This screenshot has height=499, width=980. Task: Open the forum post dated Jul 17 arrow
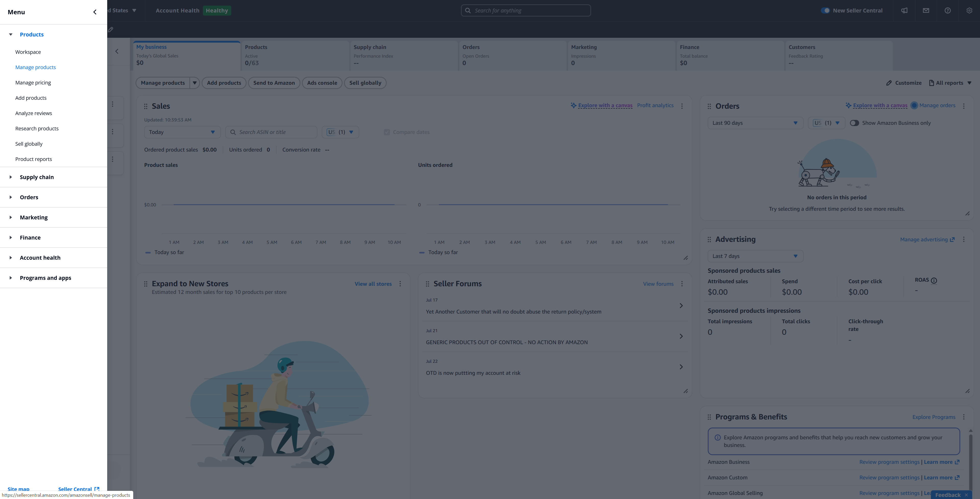click(681, 306)
